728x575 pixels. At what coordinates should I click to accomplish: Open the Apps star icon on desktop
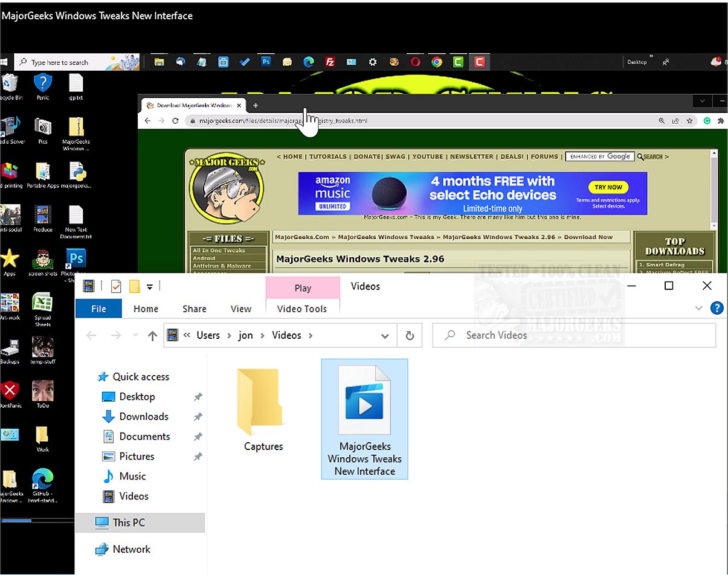(9, 263)
